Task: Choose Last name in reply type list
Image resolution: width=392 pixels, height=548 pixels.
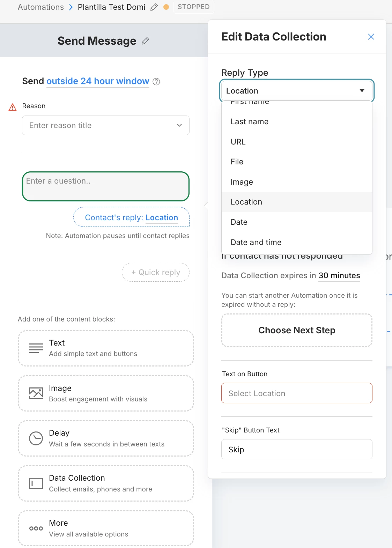Action: tap(250, 121)
